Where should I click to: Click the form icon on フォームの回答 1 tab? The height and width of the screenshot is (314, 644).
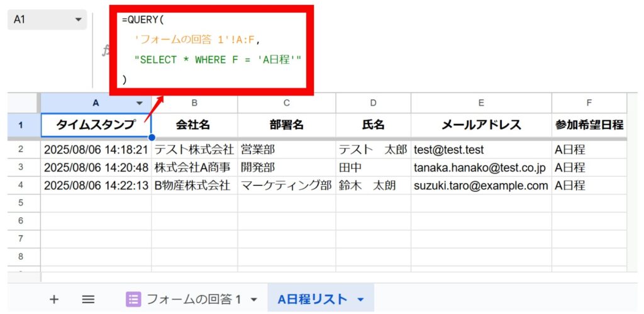point(133,299)
